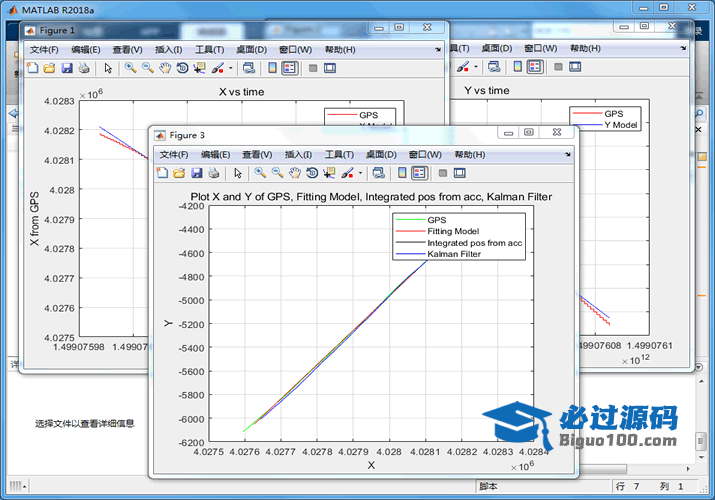This screenshot has height=500, width=715.
Task: Activate Zoom In tool in Figure 3
Action: (x=260, y=173)
